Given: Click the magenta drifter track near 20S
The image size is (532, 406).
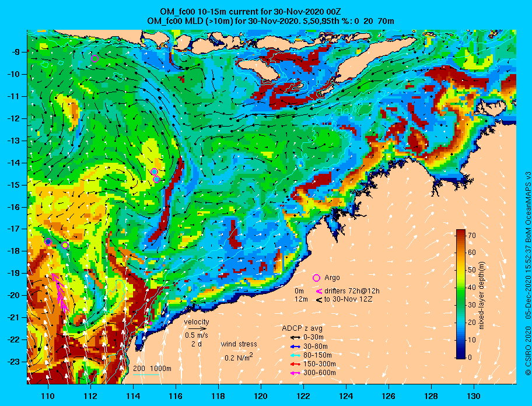Looking at the screenshot, I should [61, 293].
